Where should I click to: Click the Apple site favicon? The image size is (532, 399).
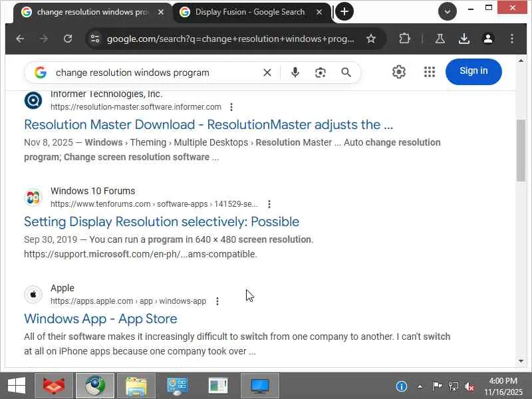tap(33, 294)
